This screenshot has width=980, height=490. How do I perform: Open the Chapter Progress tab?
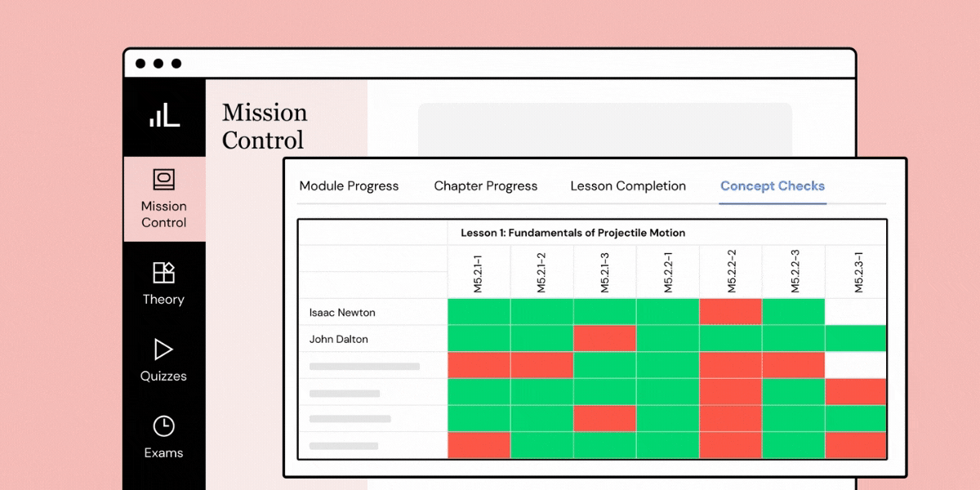485,186
